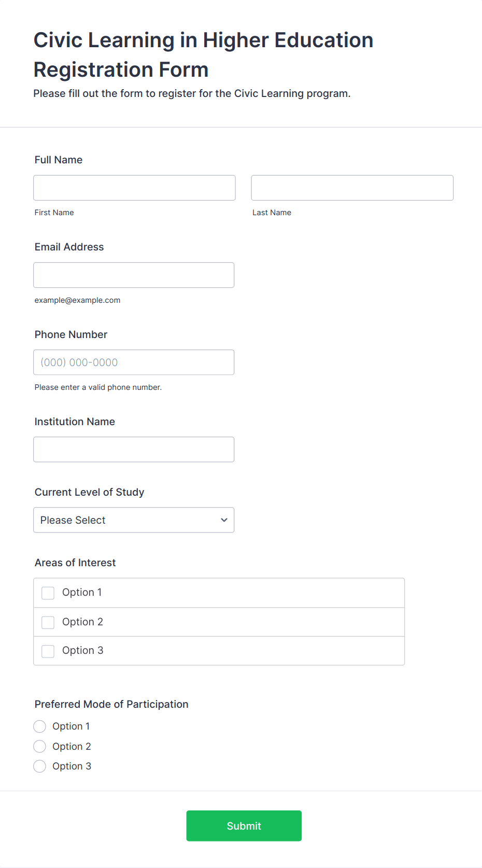Viewport: 482px width, 868px height.
Task: Pick Option 3 radio for Participation Mode
Action: [40, 766]
